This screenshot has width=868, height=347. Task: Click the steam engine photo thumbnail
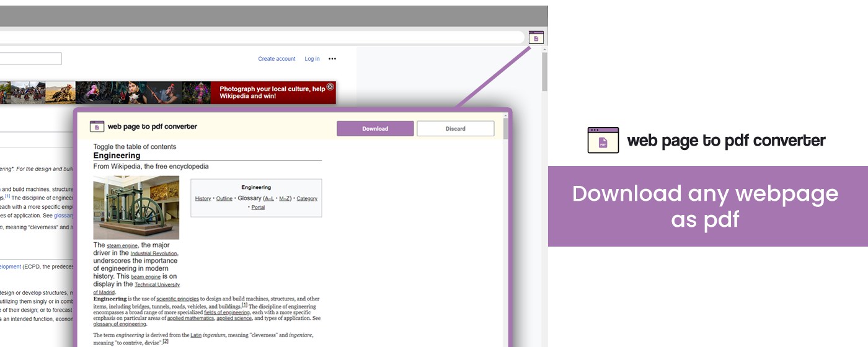[136, 208]
